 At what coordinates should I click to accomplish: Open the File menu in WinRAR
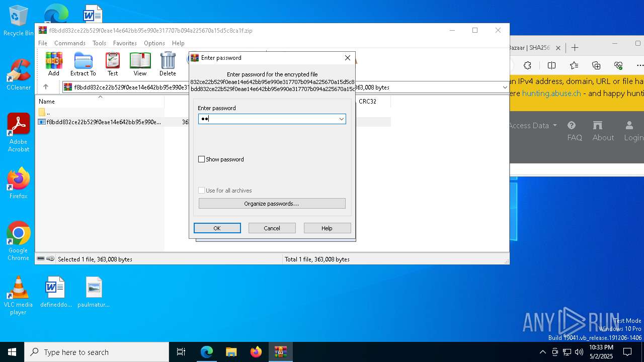coord(43,43)
